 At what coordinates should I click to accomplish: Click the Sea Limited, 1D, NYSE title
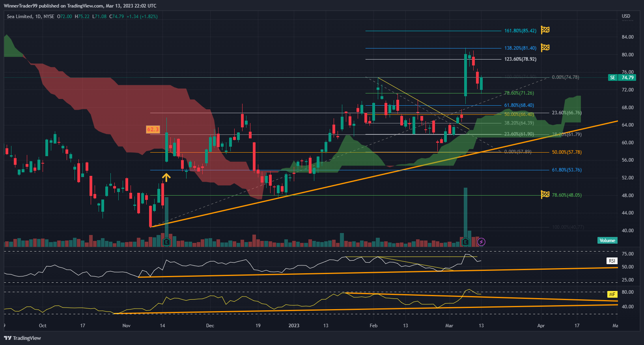31,17
